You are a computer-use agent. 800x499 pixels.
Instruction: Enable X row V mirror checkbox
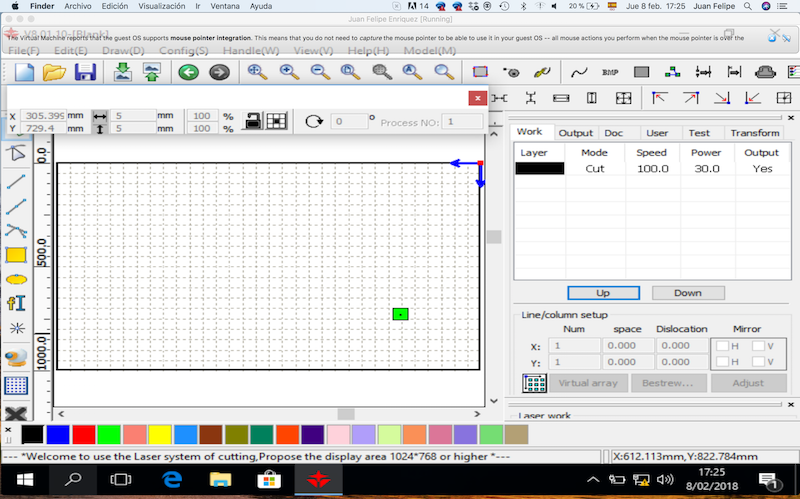(x=758, y=346)
